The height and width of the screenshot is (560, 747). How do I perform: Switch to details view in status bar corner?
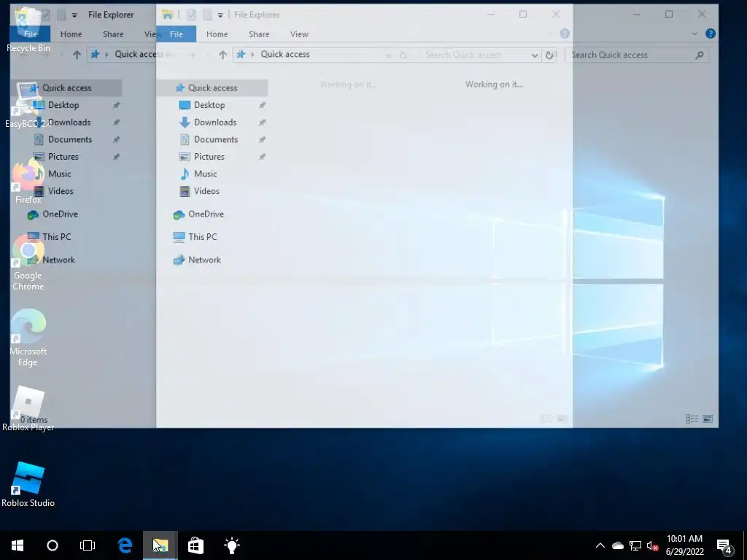(x=692, y=419)
